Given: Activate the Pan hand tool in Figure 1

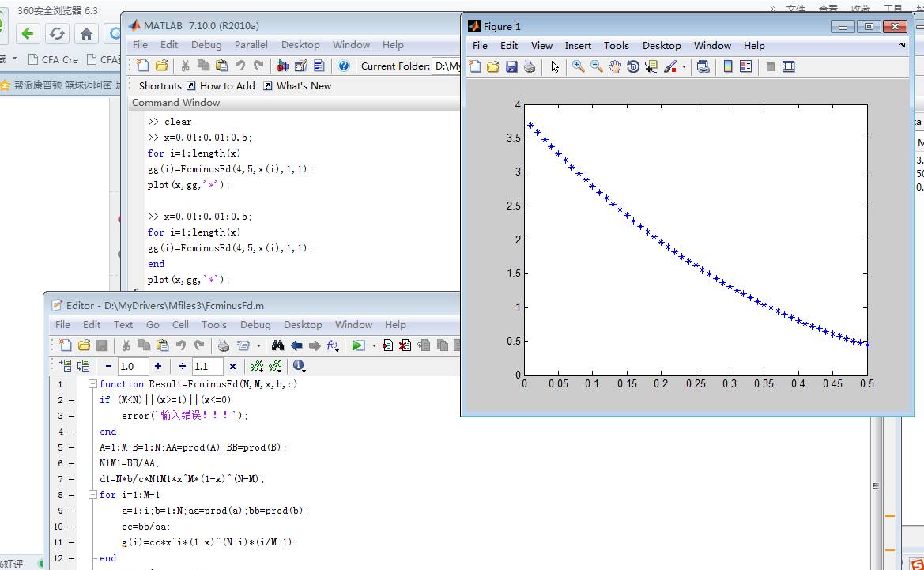Looking at the screenshot, I should coord(615,67).
